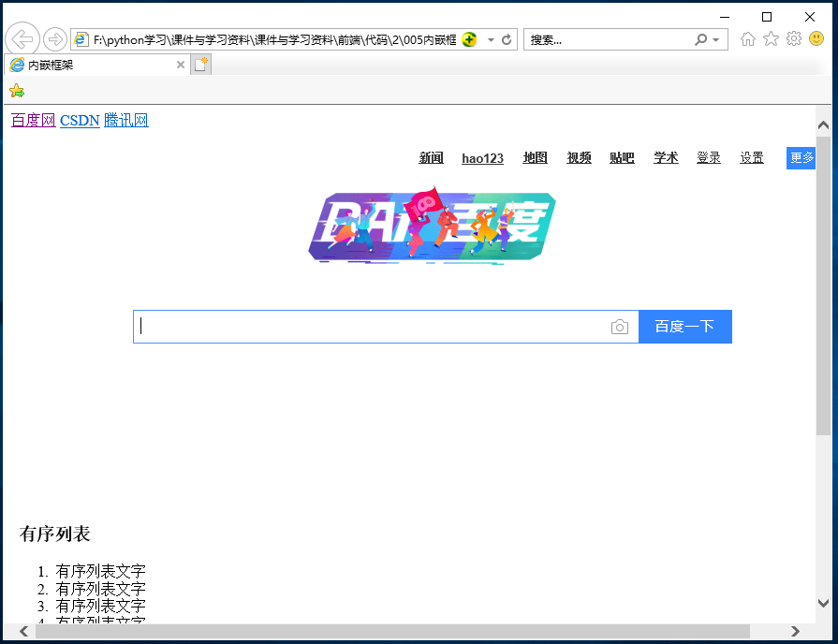Minimize the browser window
The width and height of the screenshot is (838, 644).
(x=725, y=17)
